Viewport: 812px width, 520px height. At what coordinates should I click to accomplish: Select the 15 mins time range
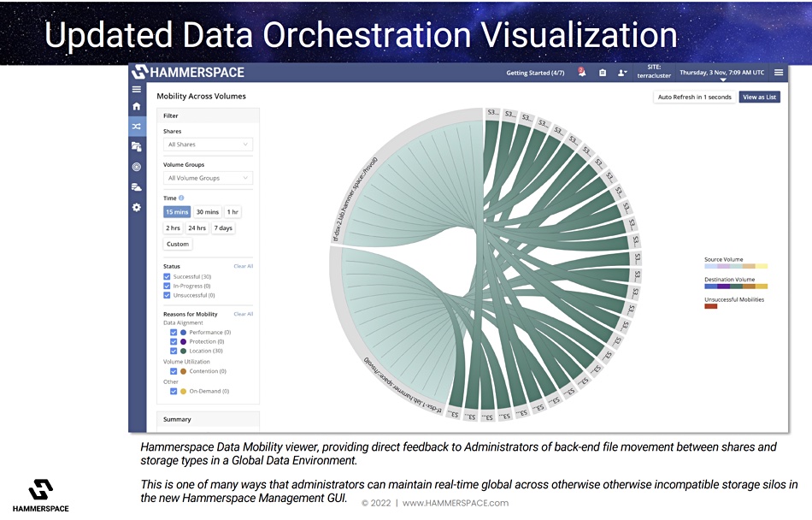tap(177, 212)
